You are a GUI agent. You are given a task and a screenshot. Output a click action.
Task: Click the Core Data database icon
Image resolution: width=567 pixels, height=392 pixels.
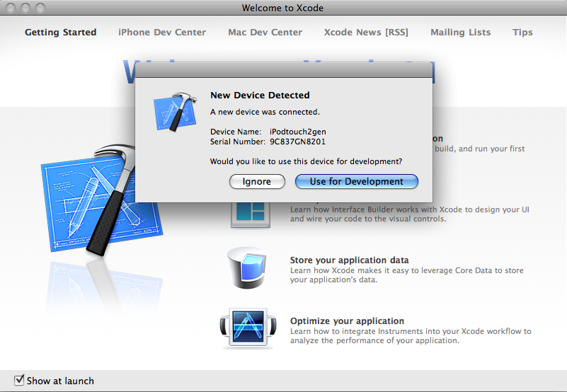[247, 268]
